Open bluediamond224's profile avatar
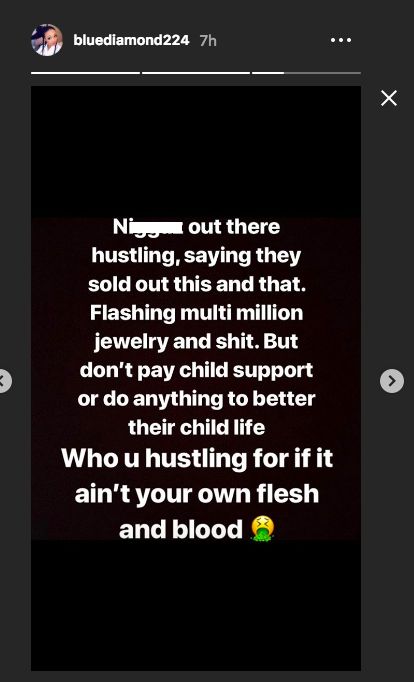 pos(47,40)
